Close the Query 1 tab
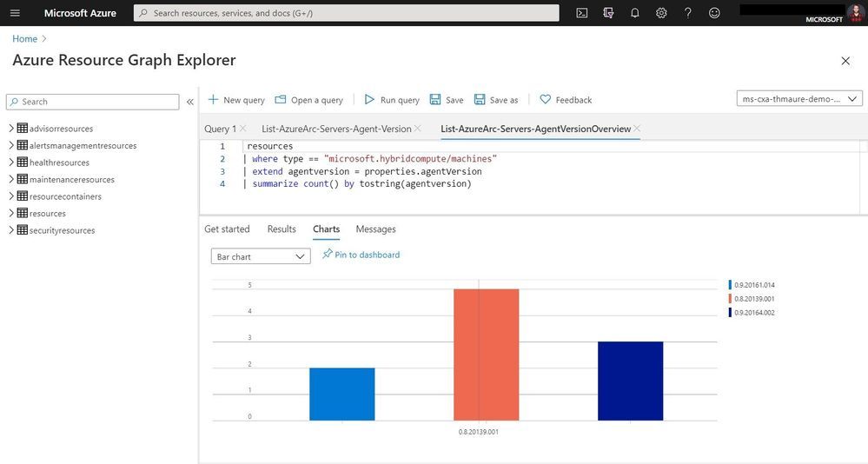 click(x=243, y=129)
